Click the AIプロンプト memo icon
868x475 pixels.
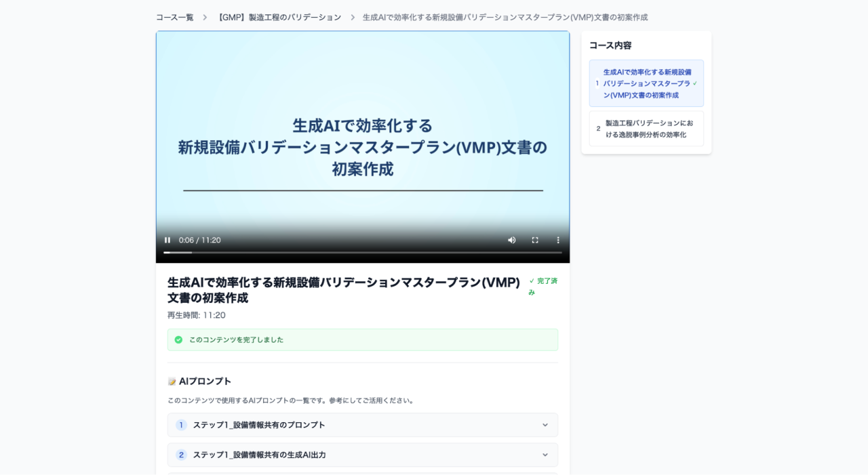172,381
